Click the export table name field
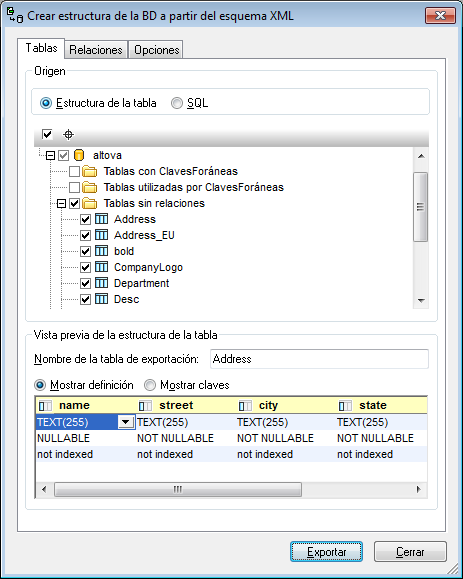 pos(319,359)
